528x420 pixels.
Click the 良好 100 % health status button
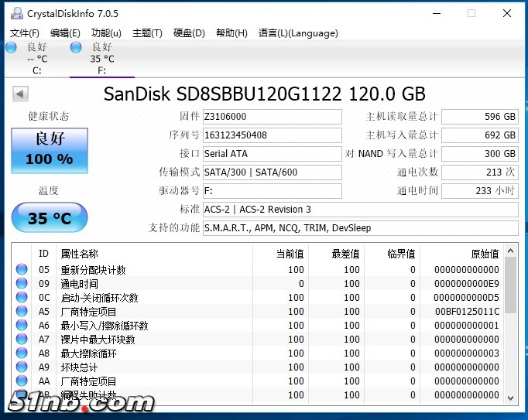tap(50, 151)
